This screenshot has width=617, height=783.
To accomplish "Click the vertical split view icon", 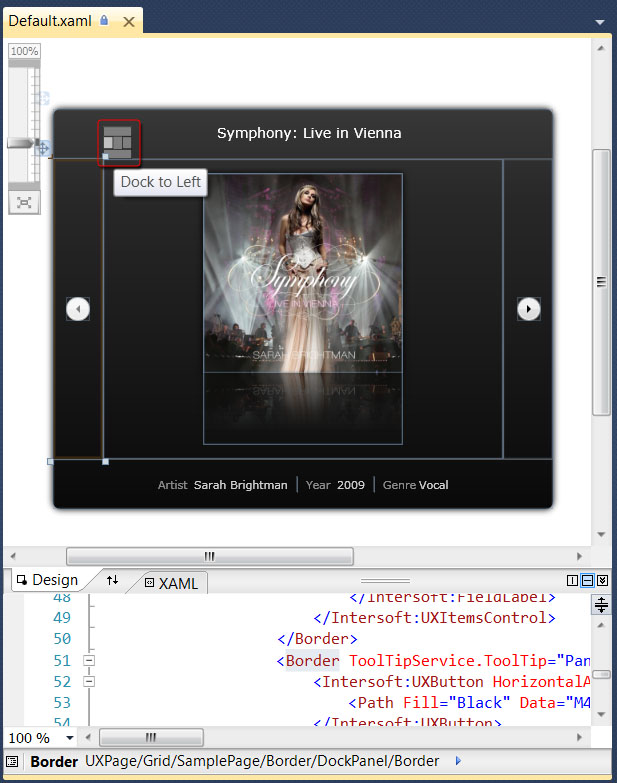I will pos(572,580).
